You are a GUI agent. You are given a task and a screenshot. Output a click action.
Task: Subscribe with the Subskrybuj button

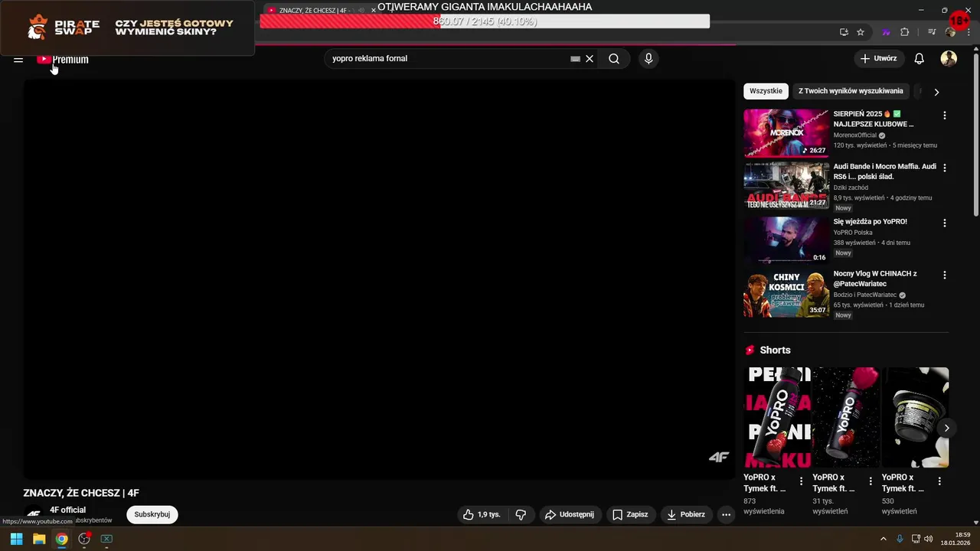152,514
